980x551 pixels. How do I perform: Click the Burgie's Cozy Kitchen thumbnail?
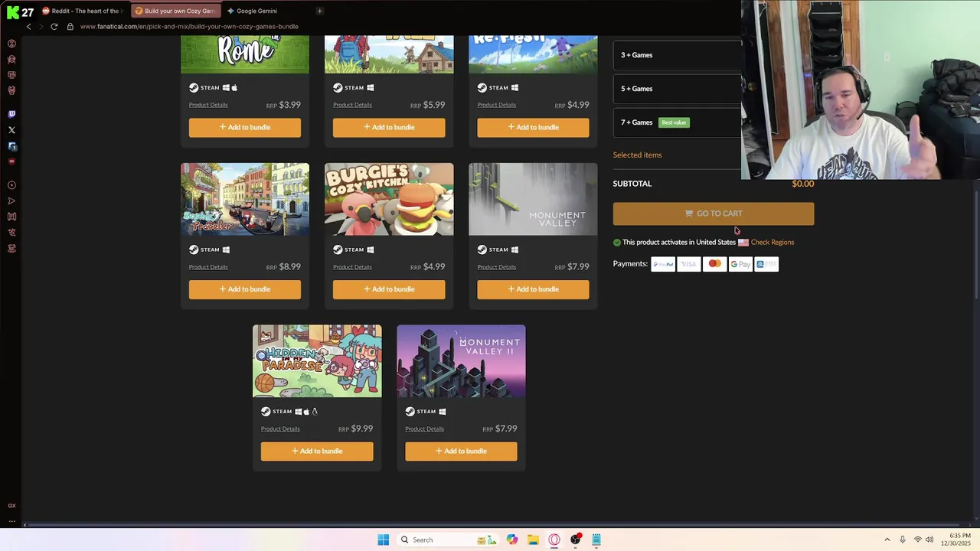pyautogui.click(x=389, y=199)
